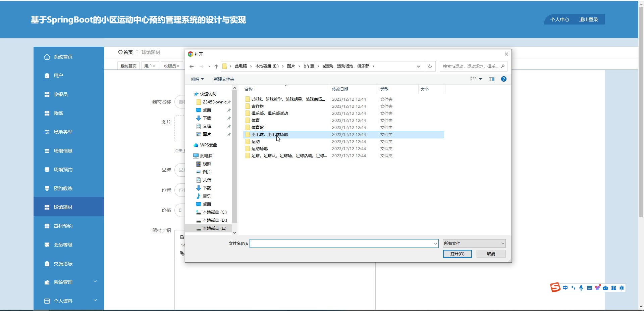Click the 取消 button in the dialog
Image resolution: width=644 pixels, height=311 pixels.
tap(491, 254)
